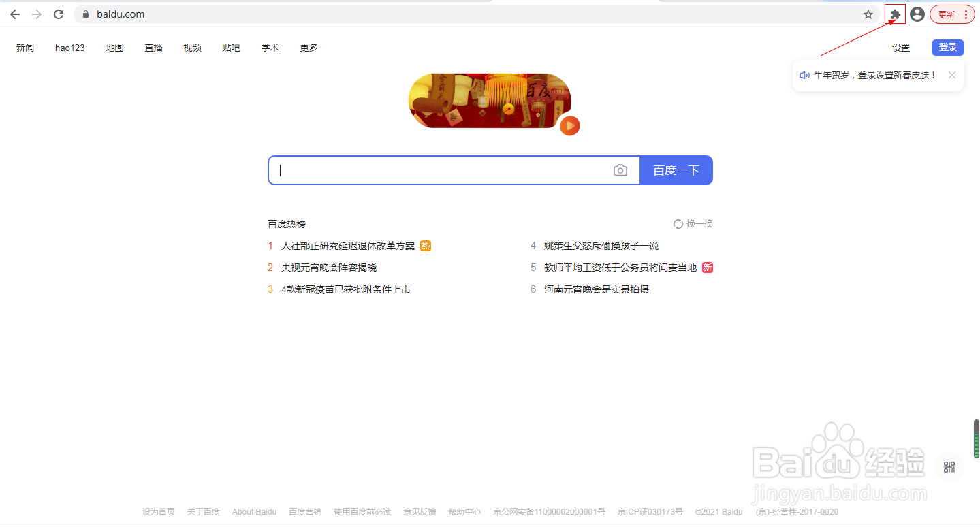Bookmark this page with star icon

[x=868, y=14]
